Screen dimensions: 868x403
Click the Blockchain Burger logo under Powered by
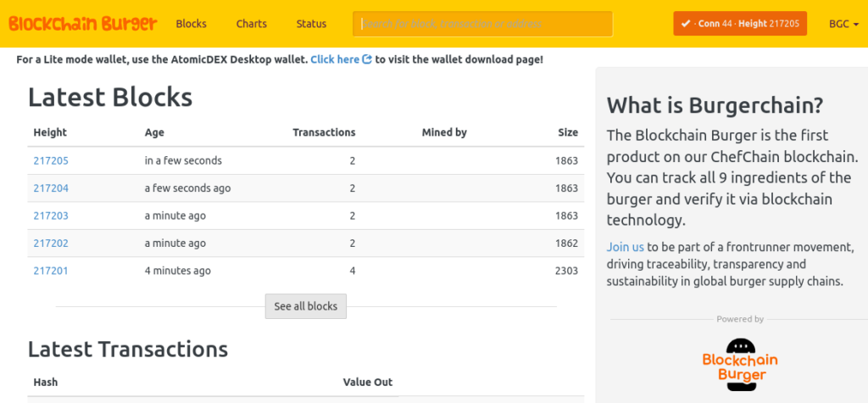[x=739, y=365]
